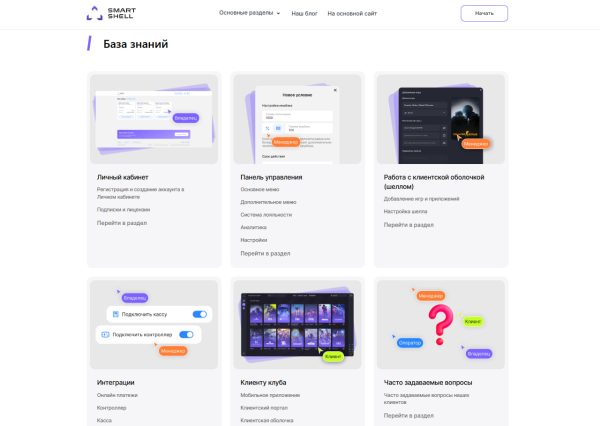Click the Smart Shell logo

point(111,13)
